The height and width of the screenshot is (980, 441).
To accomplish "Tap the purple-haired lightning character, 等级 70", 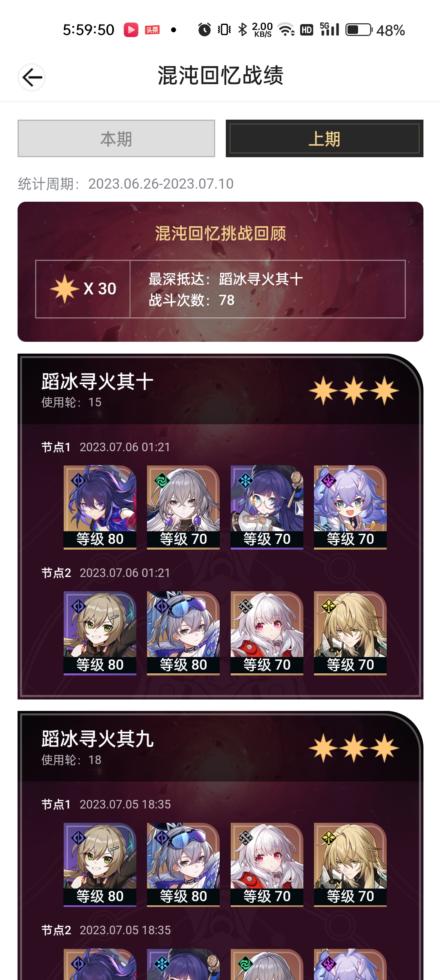I will point(350,507).
